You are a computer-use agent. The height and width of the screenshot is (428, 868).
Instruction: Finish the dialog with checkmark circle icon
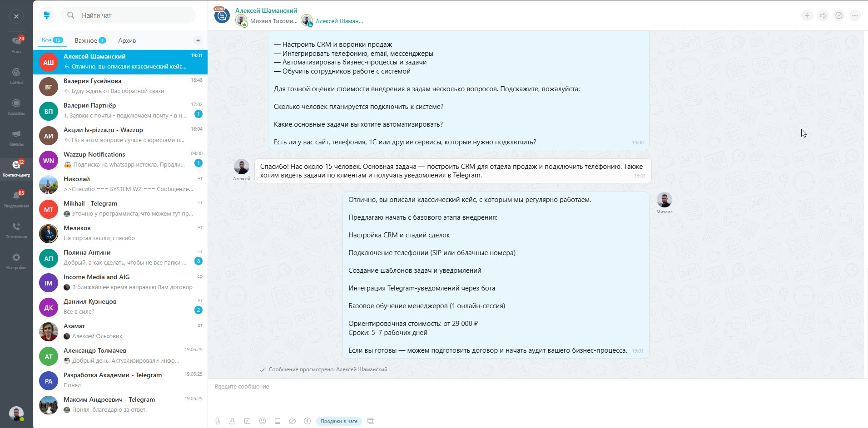coord(839,16)
